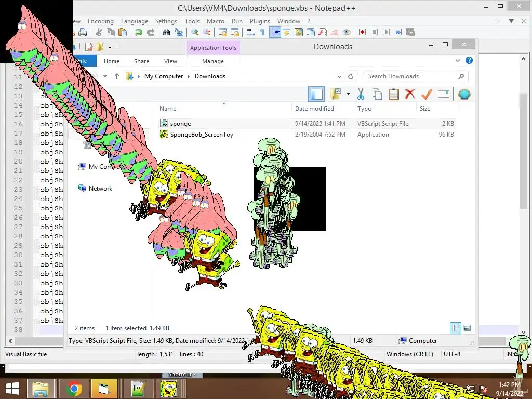This screenshot has height=399, width=532.
Task: Run macro multiple times icon
Action: pyautogui.click(x=398, y=32)
